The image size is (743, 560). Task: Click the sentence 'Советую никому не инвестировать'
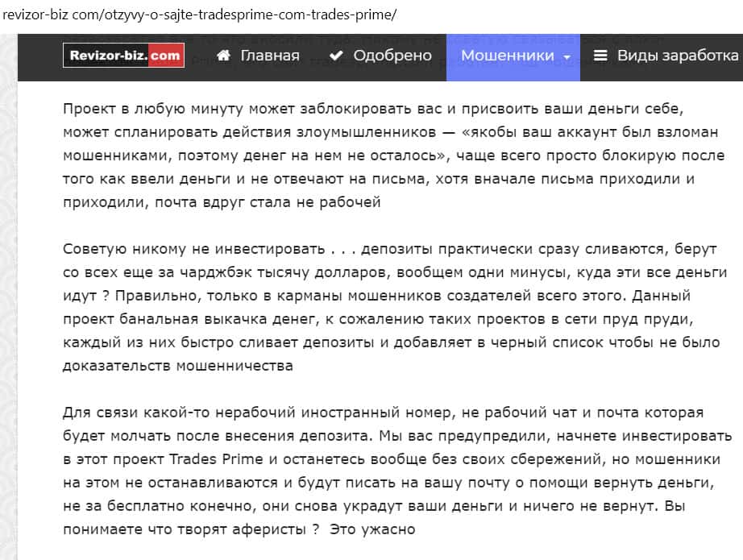193,249
